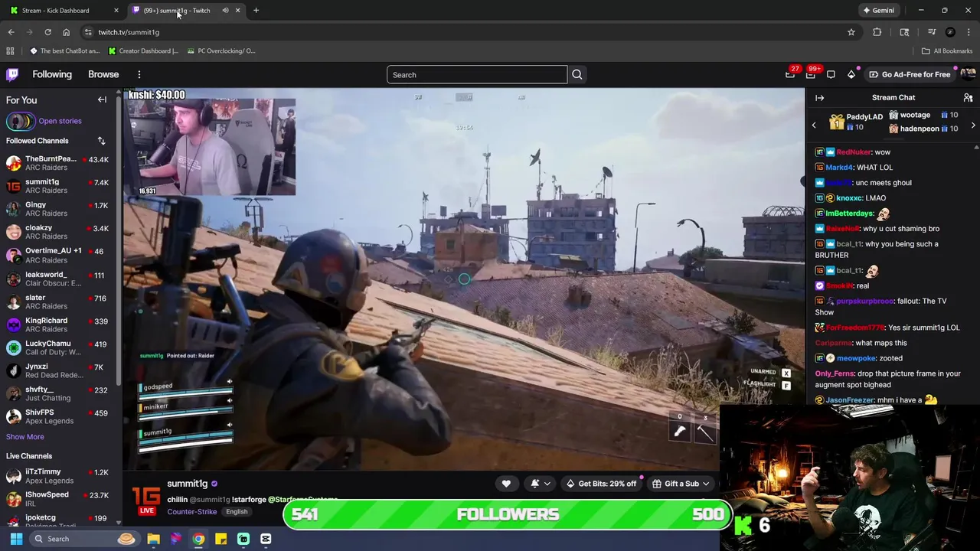Open the notification bell dropdown for summit1g
Screen dimensions: 980x551
pos(540,484)
